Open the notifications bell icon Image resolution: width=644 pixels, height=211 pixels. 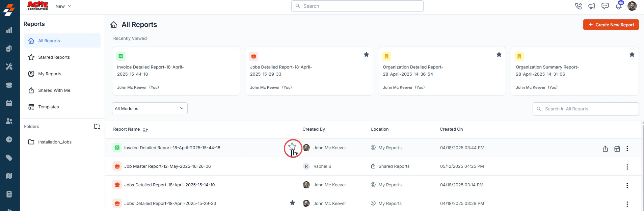pos(619,6)
